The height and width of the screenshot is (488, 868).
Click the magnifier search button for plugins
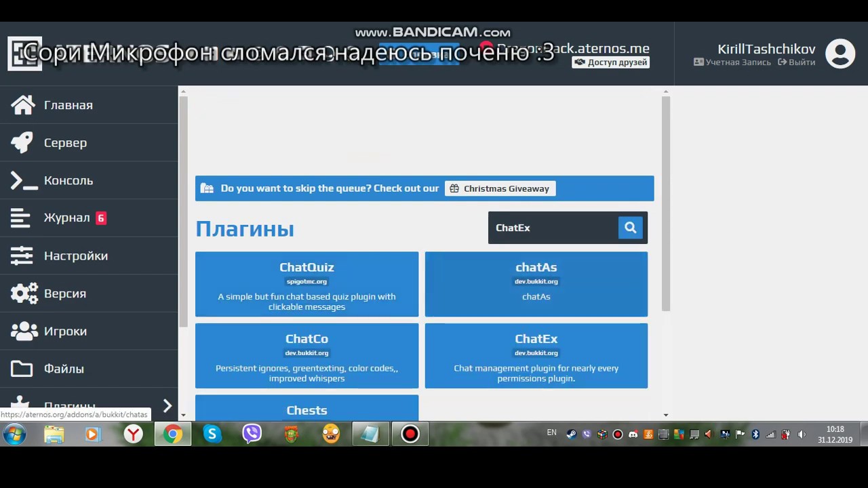pyautogui.click(x=630, y=228)
